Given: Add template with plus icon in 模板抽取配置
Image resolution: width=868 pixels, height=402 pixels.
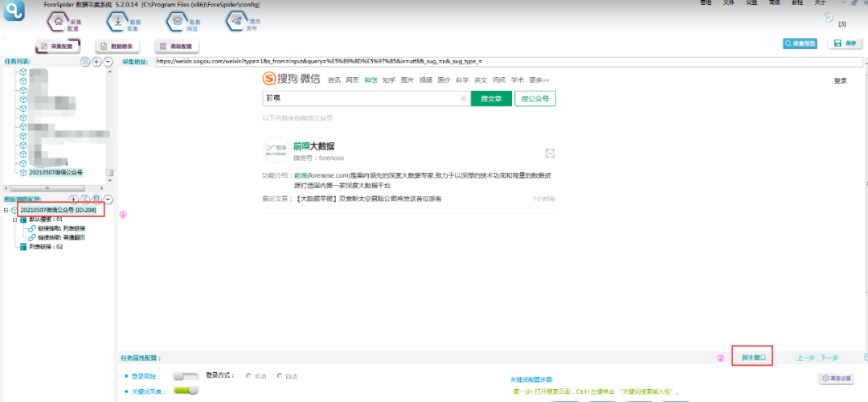Looking at the screenshot, I should click(74, 199).
